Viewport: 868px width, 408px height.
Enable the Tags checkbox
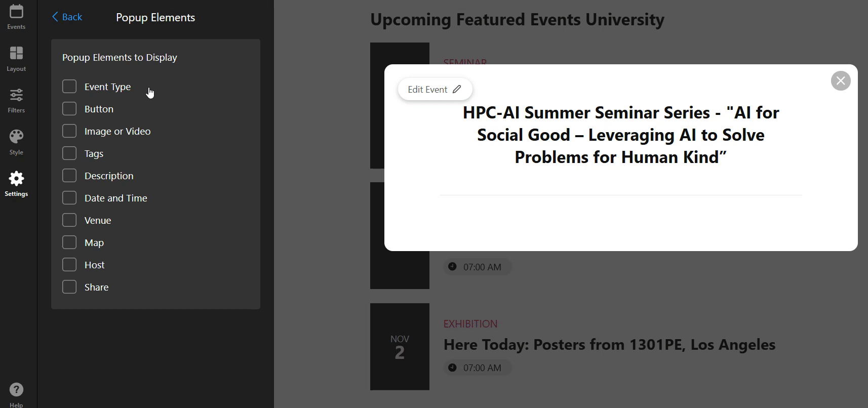tap(69, 153)
